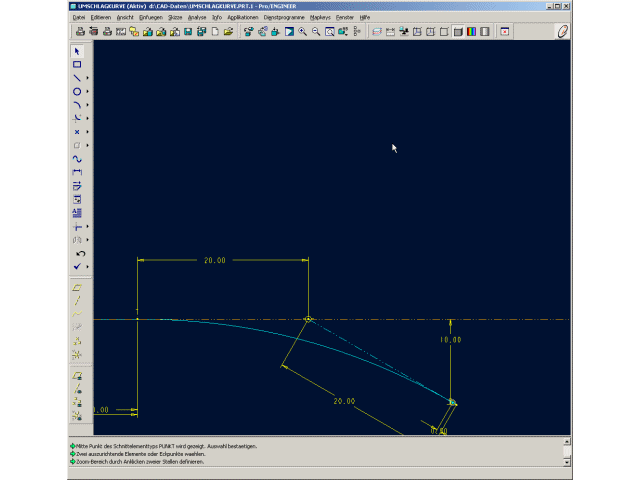Click the message area scroll-up arrow

click(567, 442)
